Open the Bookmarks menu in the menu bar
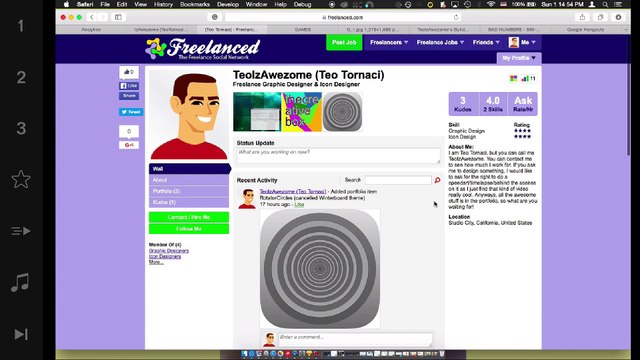 pos(195,4)
